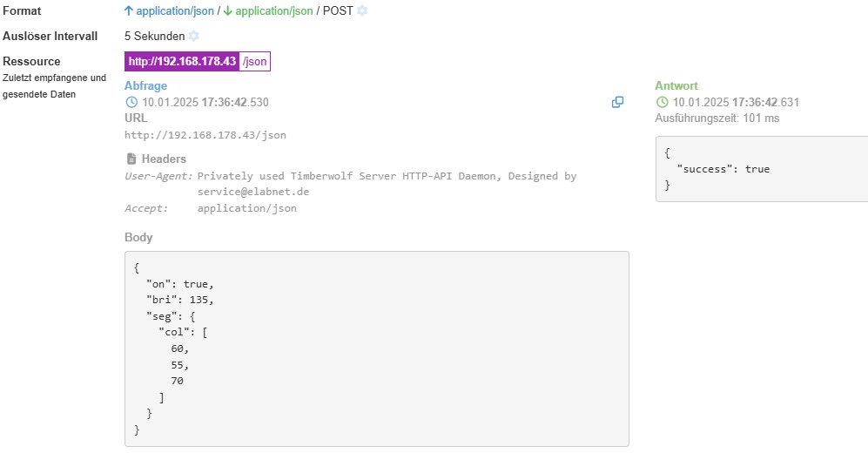This screenshot has width=868, height=460.
Task: Click the Headers section label
Action: [x=164, y=159]
